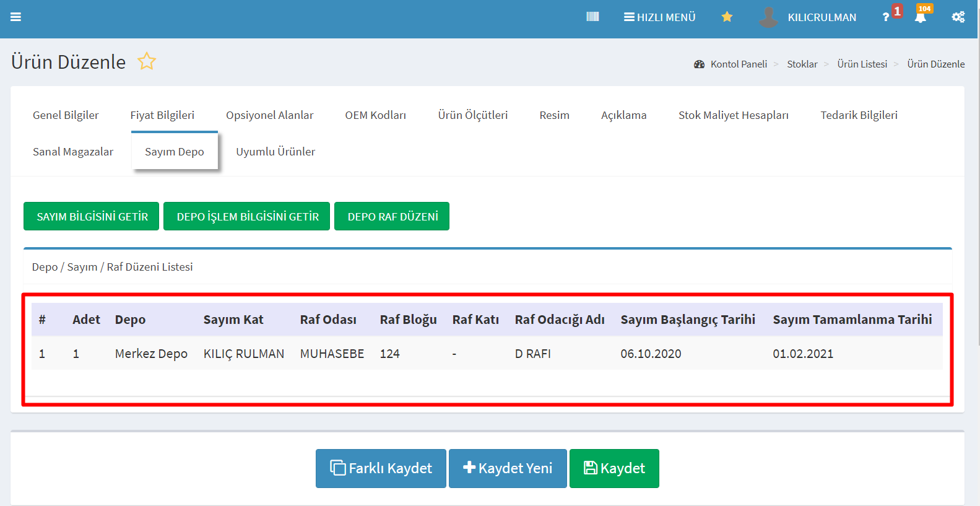The image size is (980, 506).
Task: Open the Uyumlu Ürünler tab
Action: (275, 152)
